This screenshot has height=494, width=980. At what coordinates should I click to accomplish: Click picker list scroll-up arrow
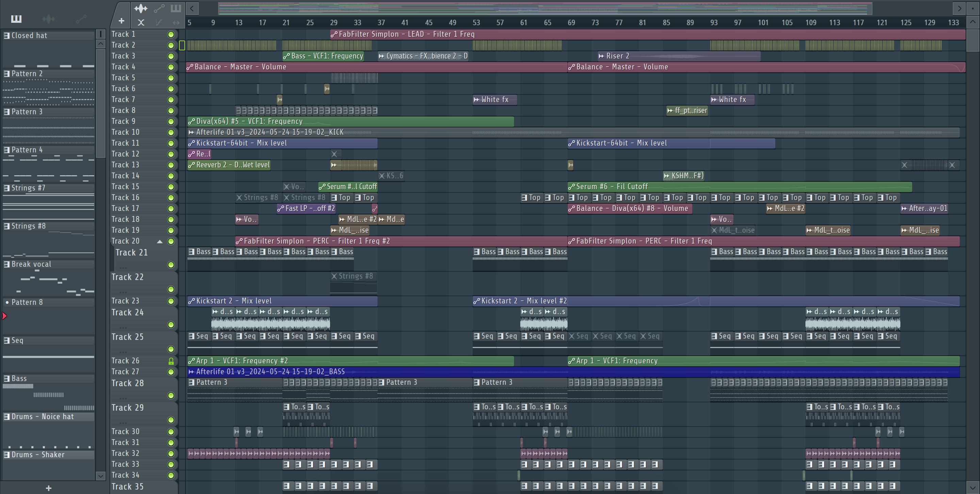click(x=100, y=44)
